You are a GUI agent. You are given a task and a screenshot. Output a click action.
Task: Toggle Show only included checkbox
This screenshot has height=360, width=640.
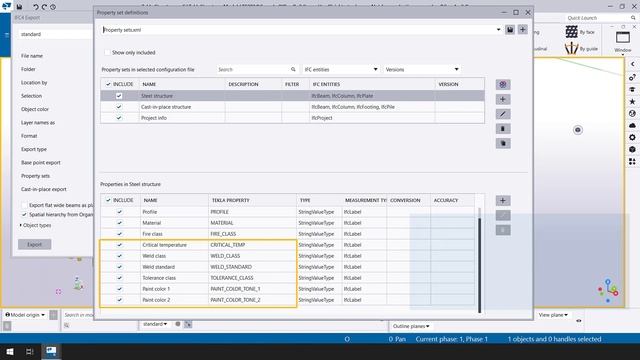tap(107, 53)
